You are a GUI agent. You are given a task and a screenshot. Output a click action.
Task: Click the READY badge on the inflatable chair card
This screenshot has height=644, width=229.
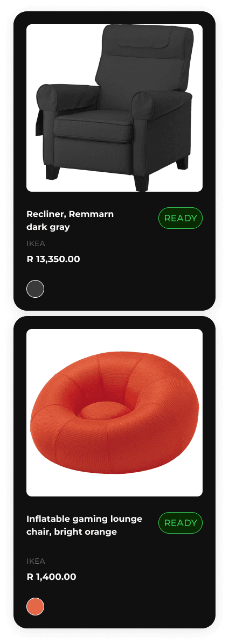pos(181,523)
